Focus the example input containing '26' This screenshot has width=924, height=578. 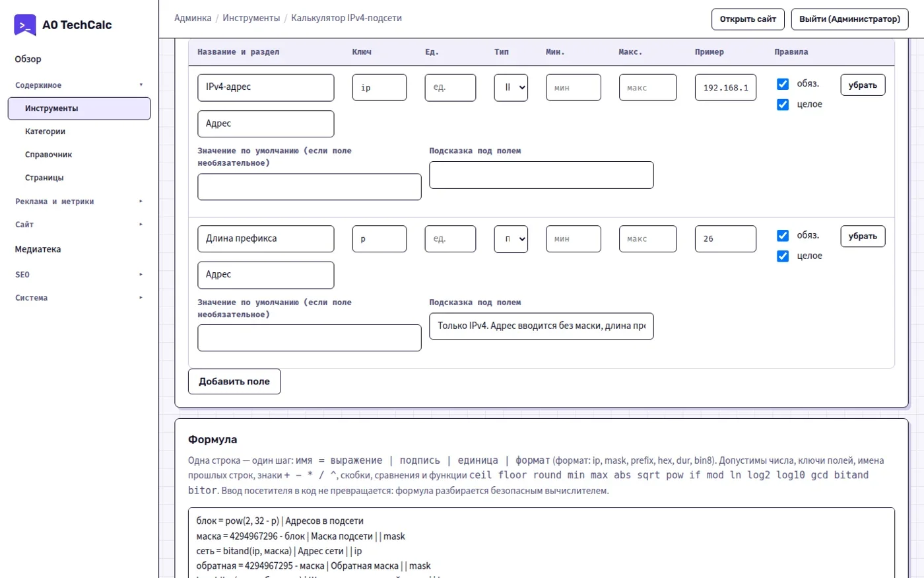(725, 239)
